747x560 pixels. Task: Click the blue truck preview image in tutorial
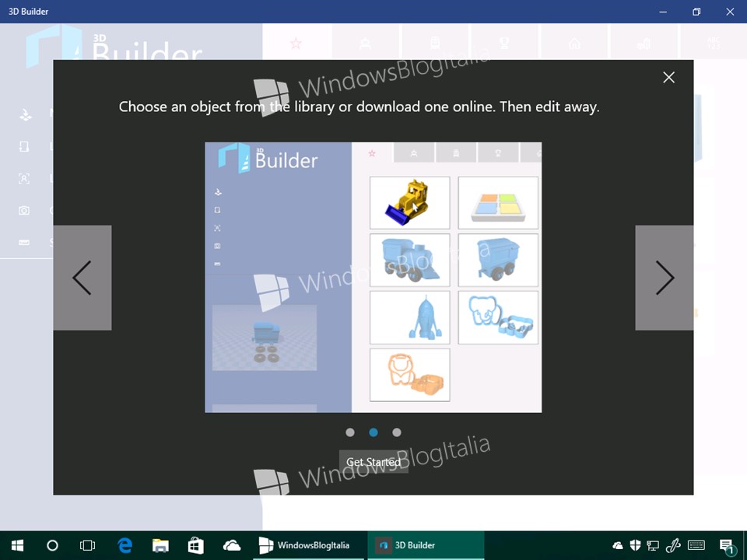pos(265,338)
